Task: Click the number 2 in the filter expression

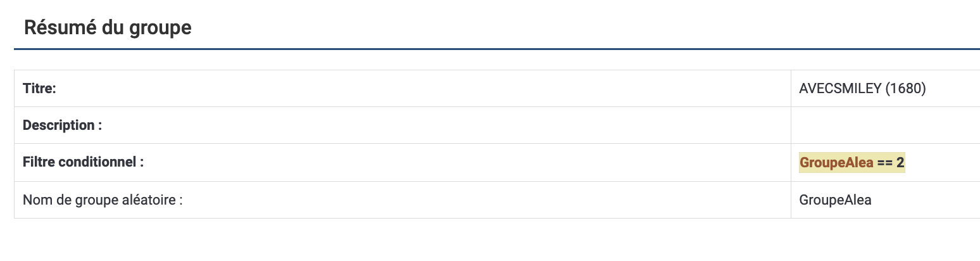Action: [x=900, y=163]
